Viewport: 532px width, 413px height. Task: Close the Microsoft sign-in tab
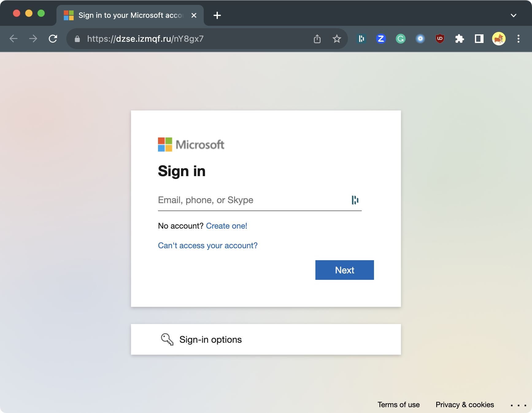pos(194,15)
